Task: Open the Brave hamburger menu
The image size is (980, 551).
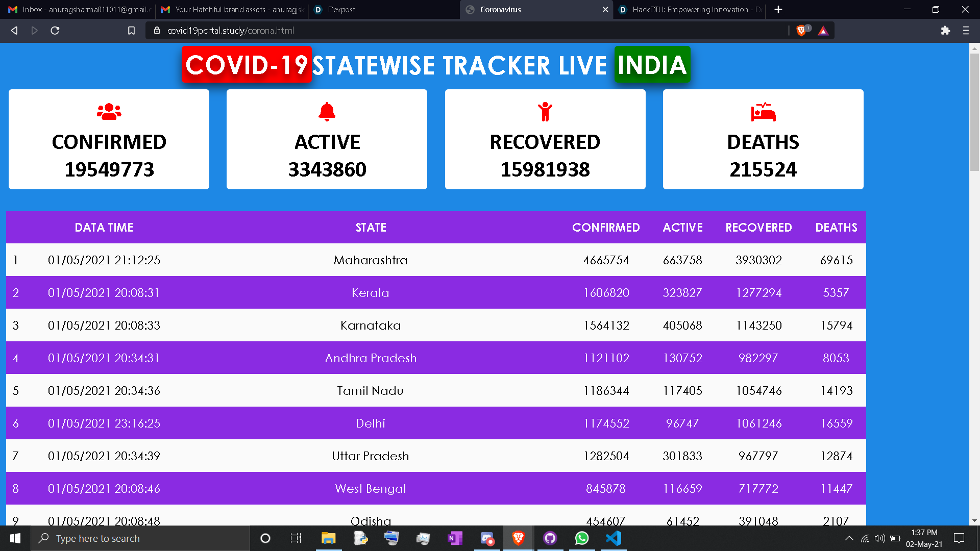Action: pyautogui.click(x=966, y=31)
